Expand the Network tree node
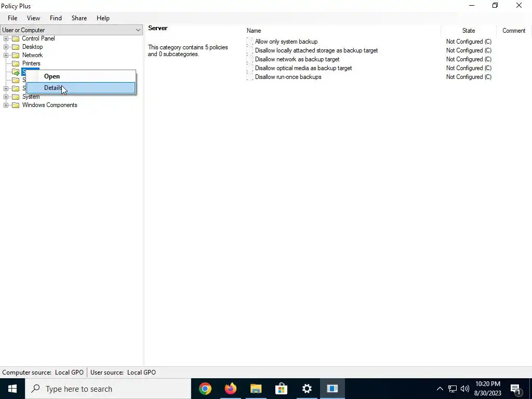 click(x=6, y=55)
